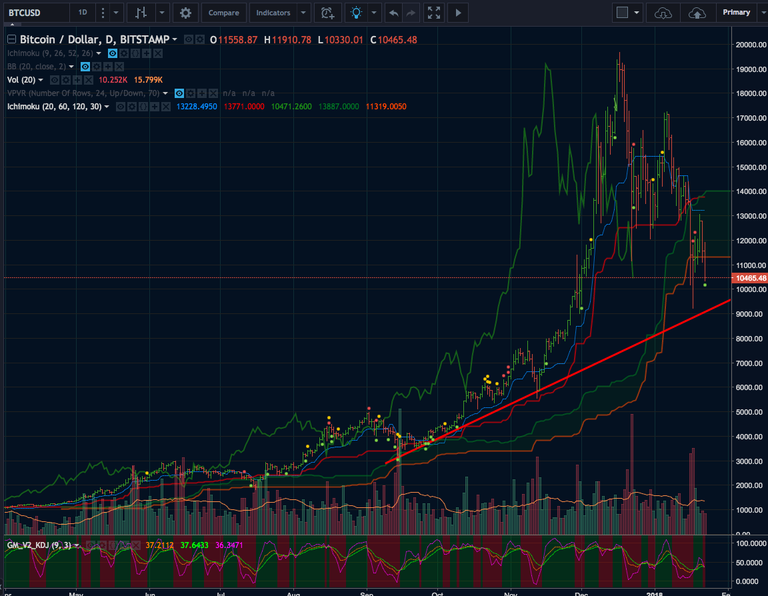768x596 pixels.
Task: Click the save chart cloud upload icon
Action: pyautogui.click(x=695, y=13)
